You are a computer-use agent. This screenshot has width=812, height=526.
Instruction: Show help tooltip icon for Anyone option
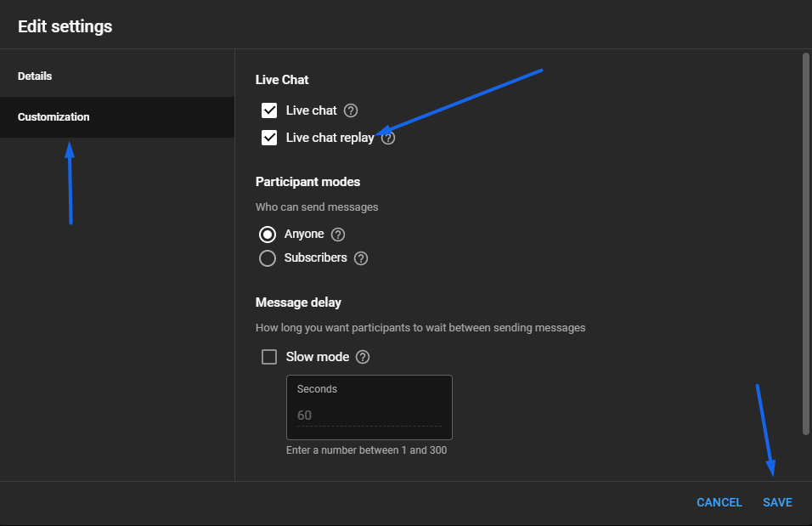pyautogui.click(x=338, y=235)
